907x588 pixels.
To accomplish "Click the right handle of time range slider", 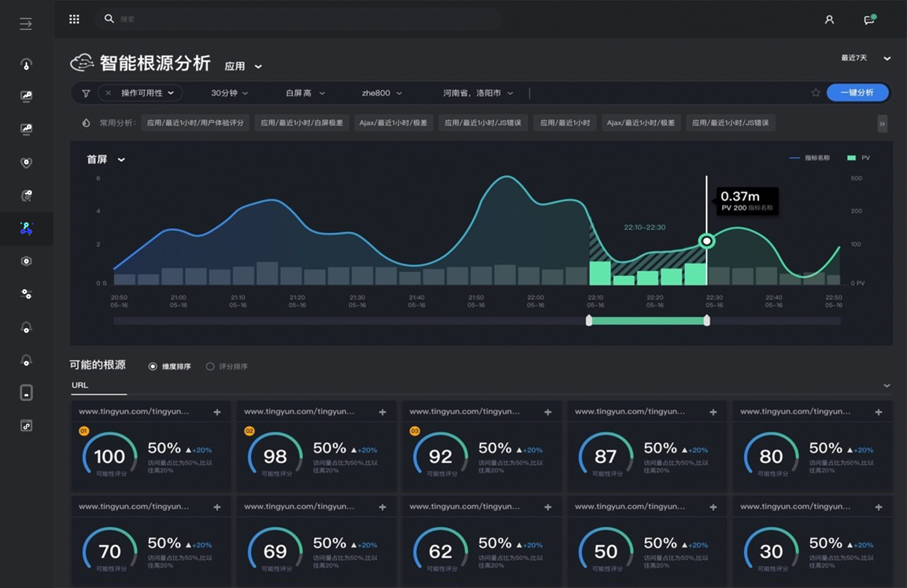I will pos(707,321).
